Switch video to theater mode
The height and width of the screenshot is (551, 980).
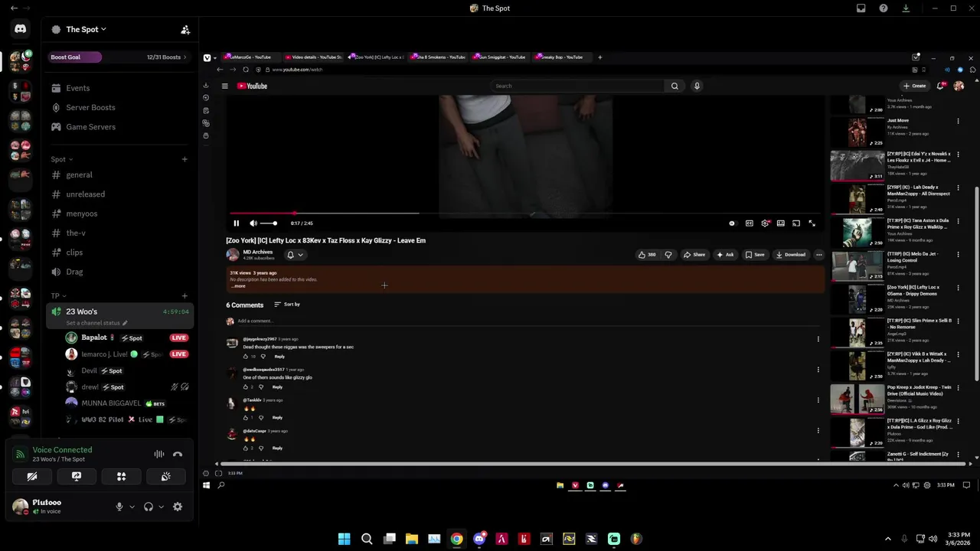pyautogui.click(x=780, y=223)
